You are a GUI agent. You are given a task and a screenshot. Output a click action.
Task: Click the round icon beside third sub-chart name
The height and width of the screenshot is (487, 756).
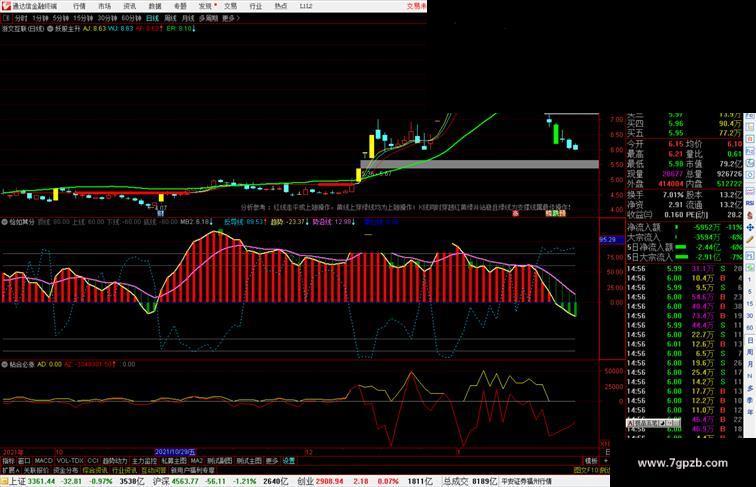[x=5, y=365]
